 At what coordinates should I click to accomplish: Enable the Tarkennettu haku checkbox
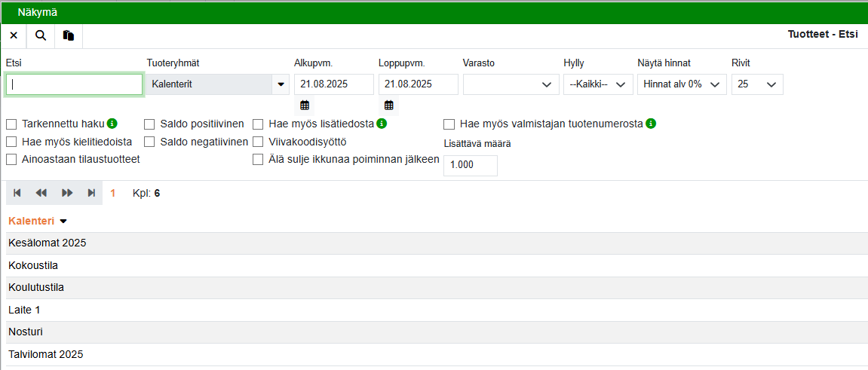click(11, 124)
